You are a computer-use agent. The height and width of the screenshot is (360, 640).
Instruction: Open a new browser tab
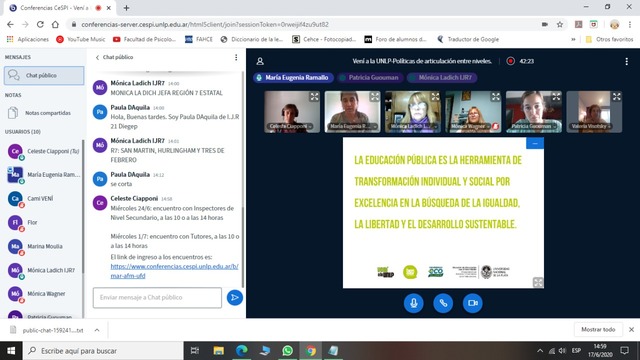[x=127, y=8]
